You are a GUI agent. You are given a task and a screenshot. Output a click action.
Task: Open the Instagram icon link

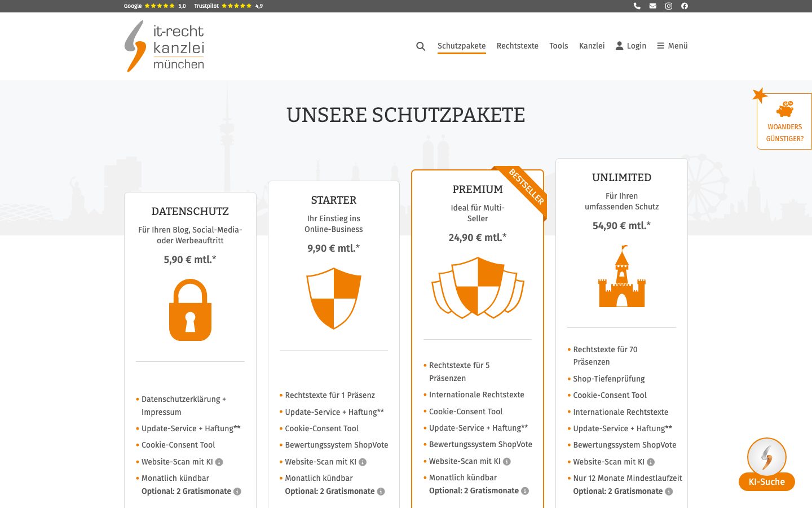tap(669, 6)
